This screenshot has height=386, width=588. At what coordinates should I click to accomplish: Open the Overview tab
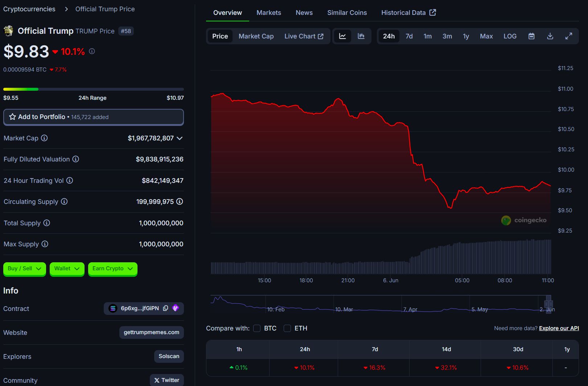pyautogui.click(x=227, y=13)
